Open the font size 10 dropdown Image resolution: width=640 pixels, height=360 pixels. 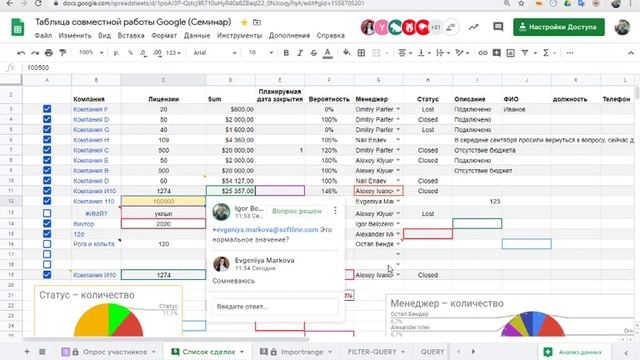[260, 53]
